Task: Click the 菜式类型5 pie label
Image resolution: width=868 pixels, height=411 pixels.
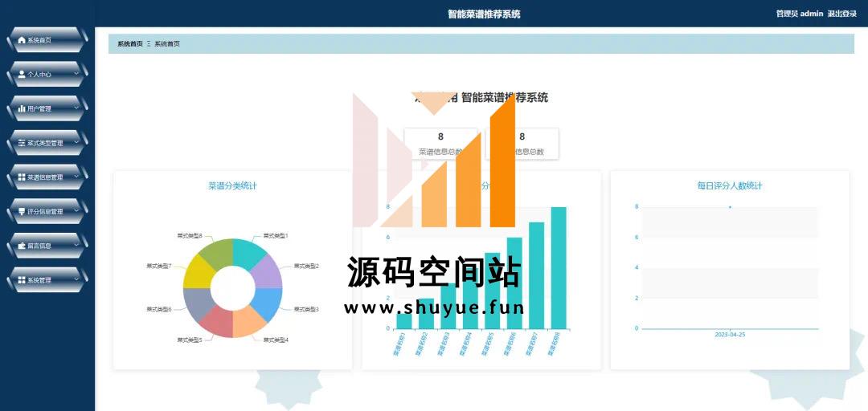Action: [x=190, y=340]
